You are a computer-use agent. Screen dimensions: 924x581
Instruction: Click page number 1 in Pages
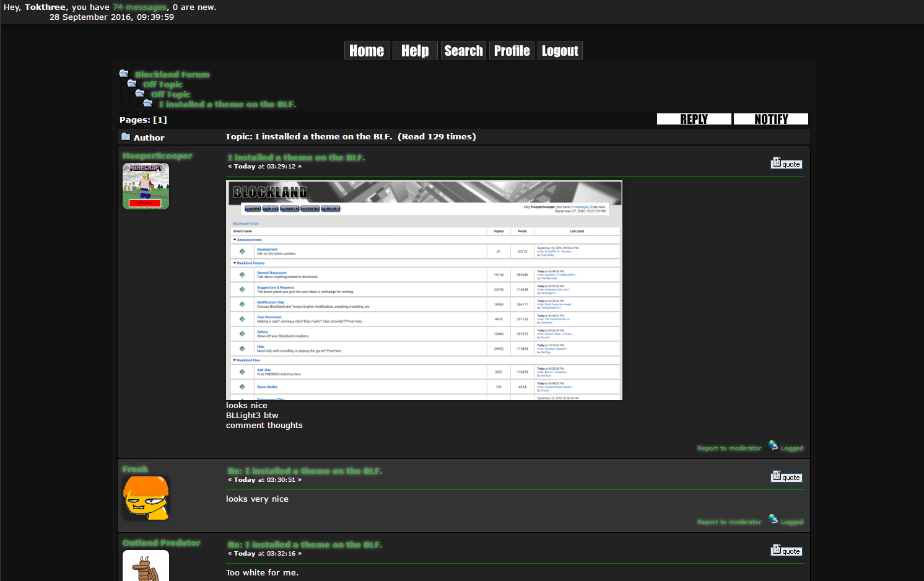[160, 120]
